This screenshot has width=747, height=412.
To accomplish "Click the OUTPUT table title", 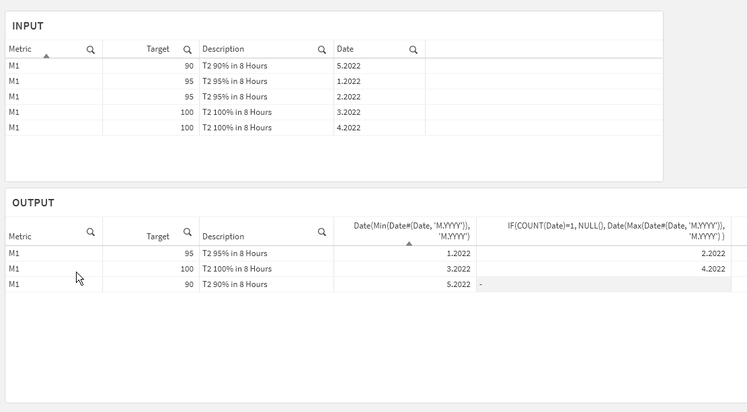I will pyautogui.click(x=33, y=203).
